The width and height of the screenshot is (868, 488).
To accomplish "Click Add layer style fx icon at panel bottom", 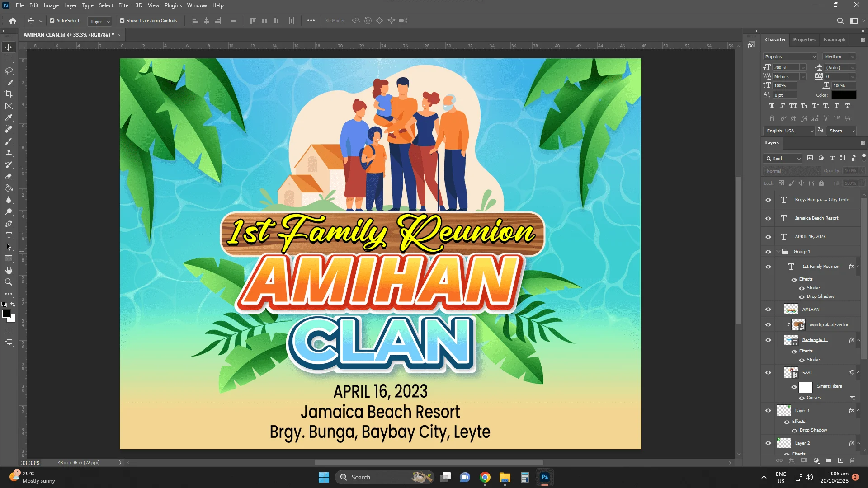I will tap(792, 460).
